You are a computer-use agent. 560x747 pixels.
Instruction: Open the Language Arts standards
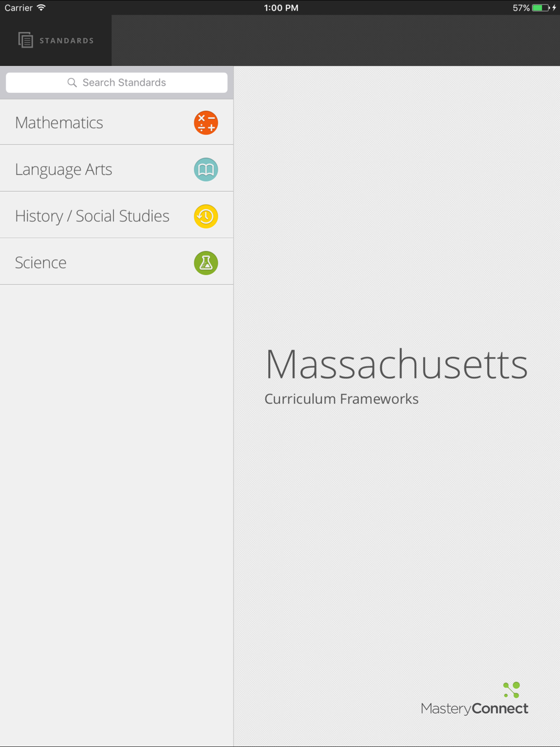pos(116,169)
